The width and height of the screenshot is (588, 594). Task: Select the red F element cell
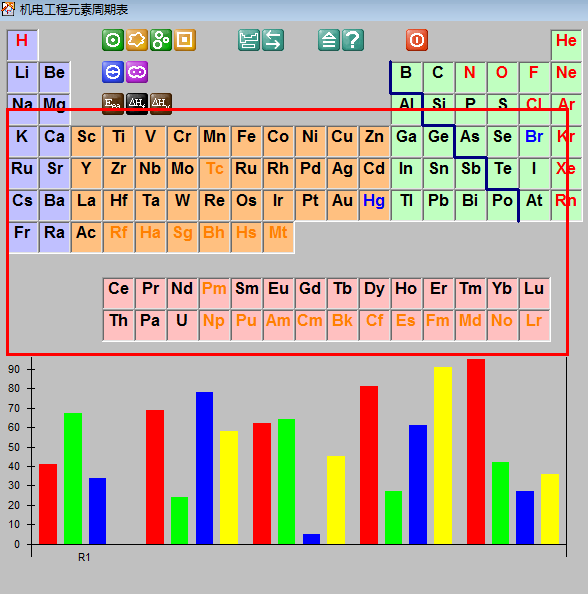(x=534, y=77)
